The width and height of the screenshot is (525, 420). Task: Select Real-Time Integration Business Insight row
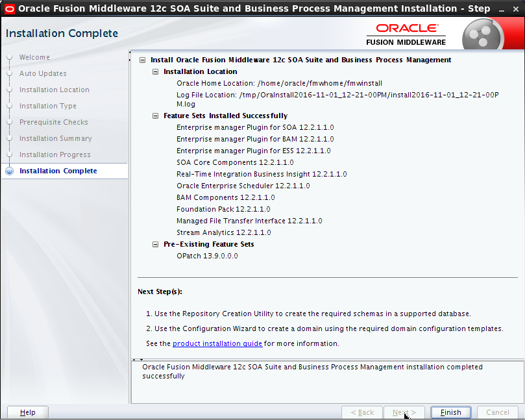point(262,175)
